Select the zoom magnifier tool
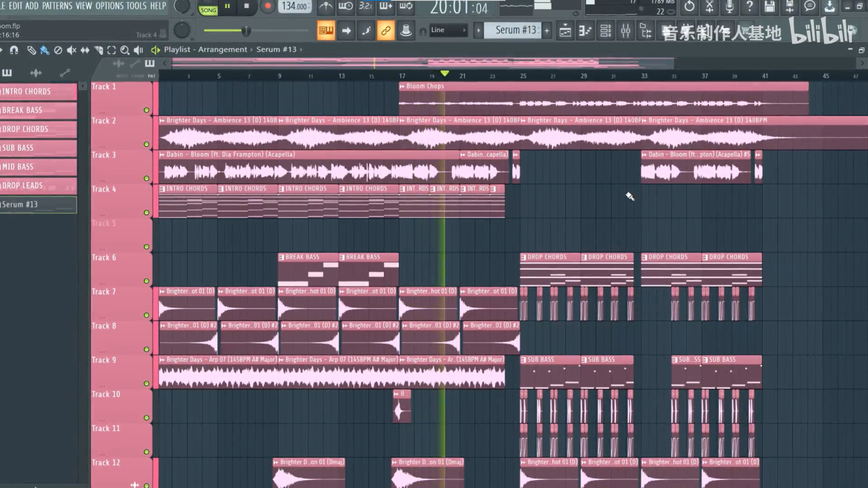The image size is (868, 488). click(125, 50)
